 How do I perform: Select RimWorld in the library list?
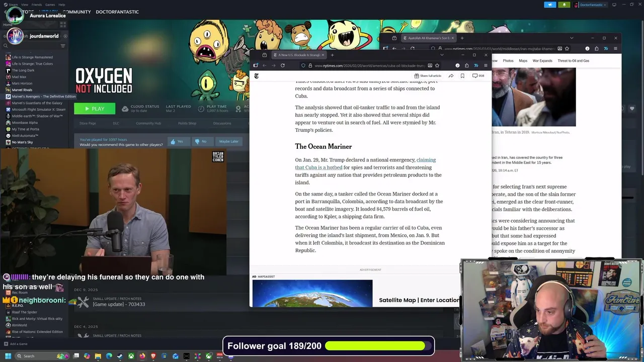pyautogui.click(x=20, y=325)
